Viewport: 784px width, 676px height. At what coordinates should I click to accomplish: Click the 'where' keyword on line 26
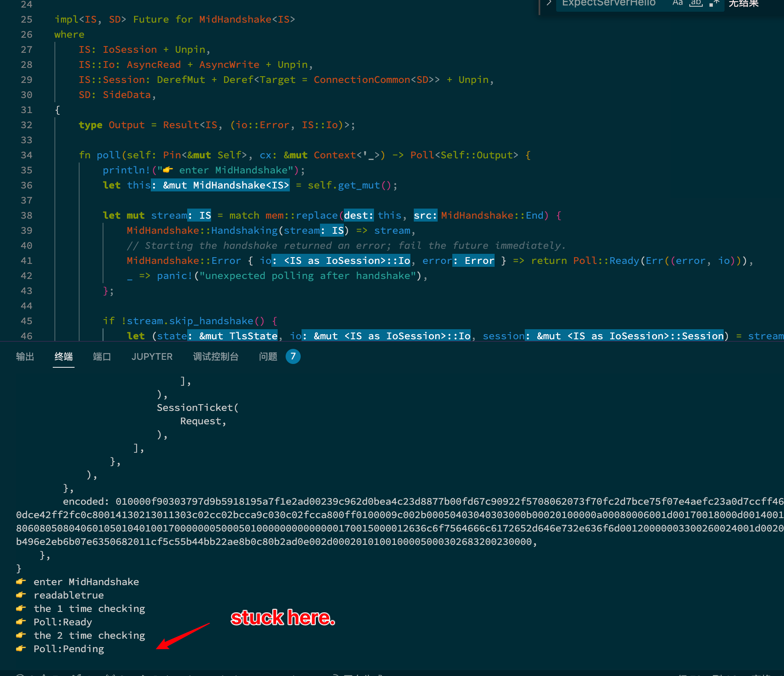(70, 34)
